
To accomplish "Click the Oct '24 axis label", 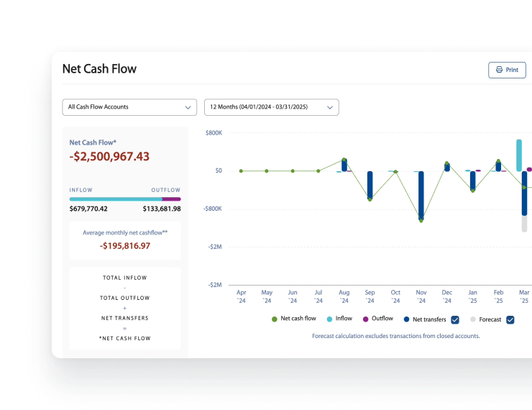I will tap(395, 296).
